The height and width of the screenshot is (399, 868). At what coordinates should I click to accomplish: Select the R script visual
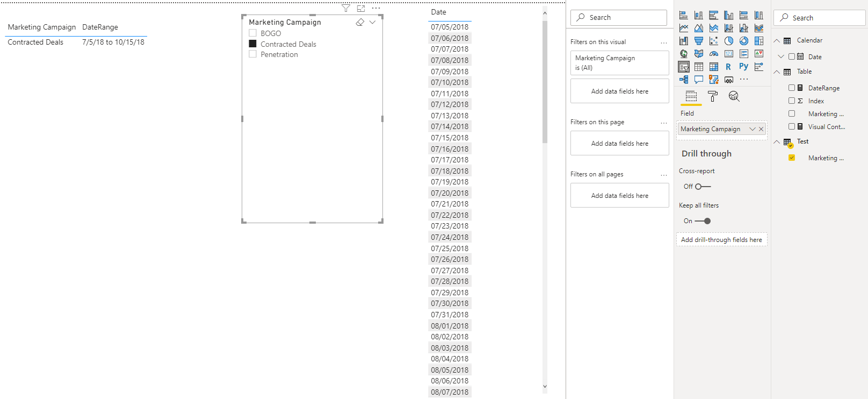click(728, 67)
